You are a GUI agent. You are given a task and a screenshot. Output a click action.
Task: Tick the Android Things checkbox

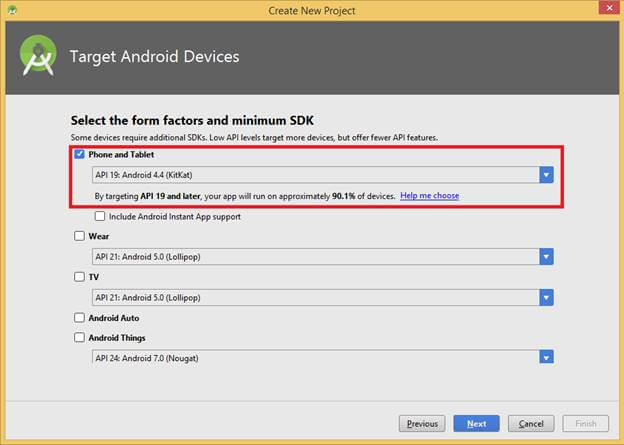[79, 337]
